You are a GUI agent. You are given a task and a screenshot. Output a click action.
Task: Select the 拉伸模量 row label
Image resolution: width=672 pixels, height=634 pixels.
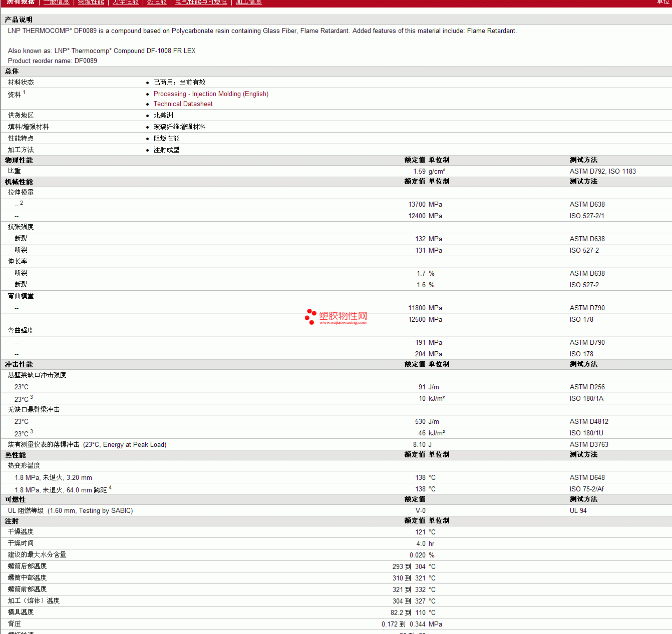click(x=21, y=192)
